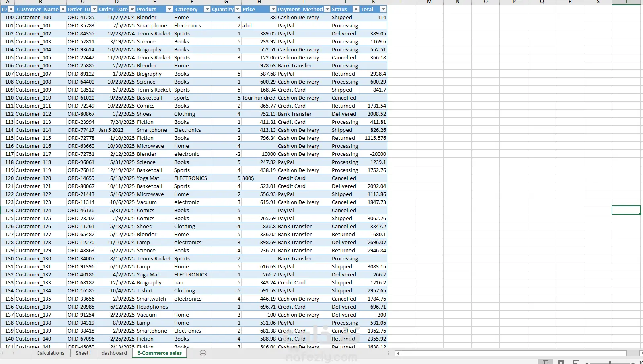Open the Price filter dropdown
Screen dimensions: 643x364
point(273,9)
